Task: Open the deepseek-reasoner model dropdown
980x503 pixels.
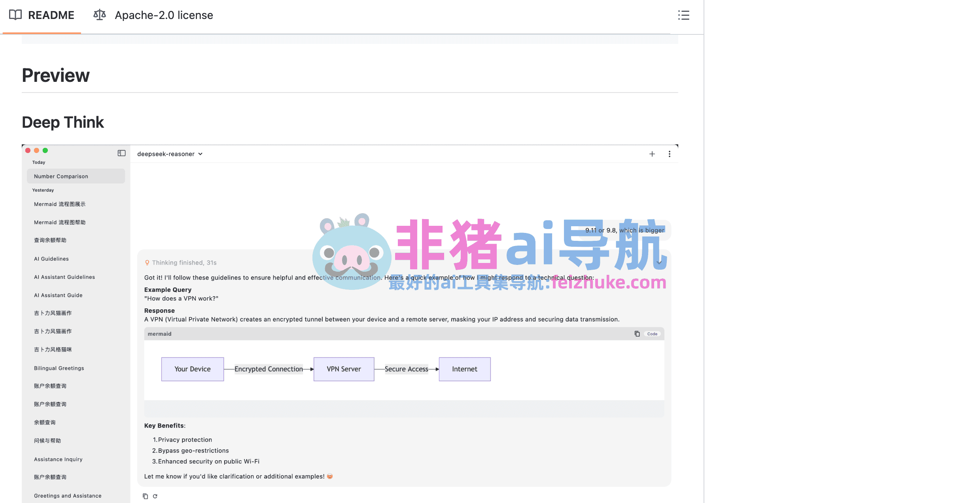Action: [170, 154]
